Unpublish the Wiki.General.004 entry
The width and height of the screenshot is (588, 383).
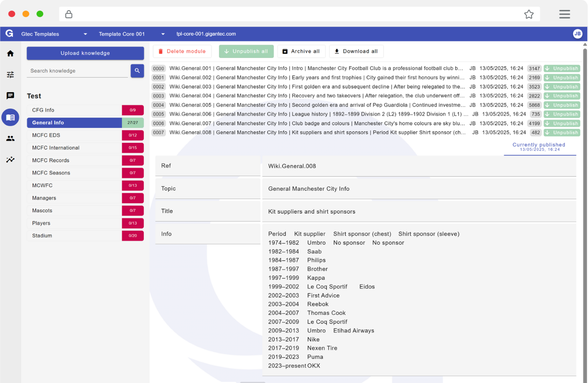[x=562, y=96]
